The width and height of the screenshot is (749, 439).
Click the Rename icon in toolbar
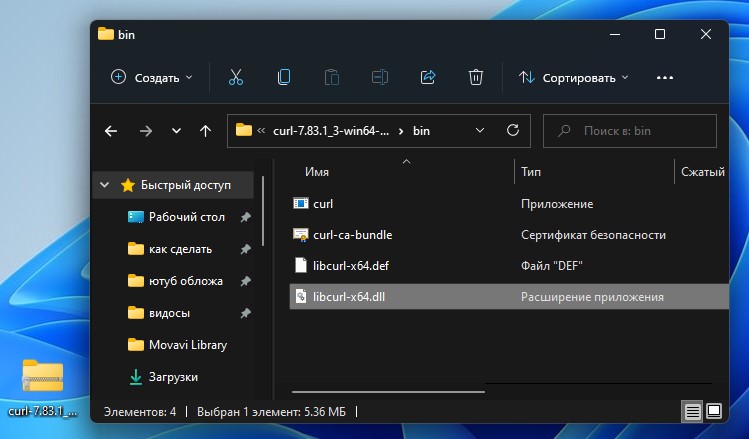point(380,77)
